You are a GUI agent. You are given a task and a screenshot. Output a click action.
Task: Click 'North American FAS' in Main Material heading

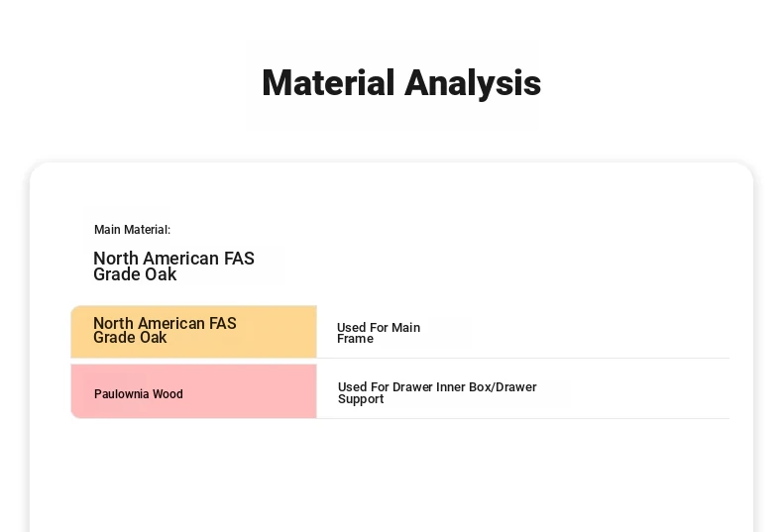[173, 259]
